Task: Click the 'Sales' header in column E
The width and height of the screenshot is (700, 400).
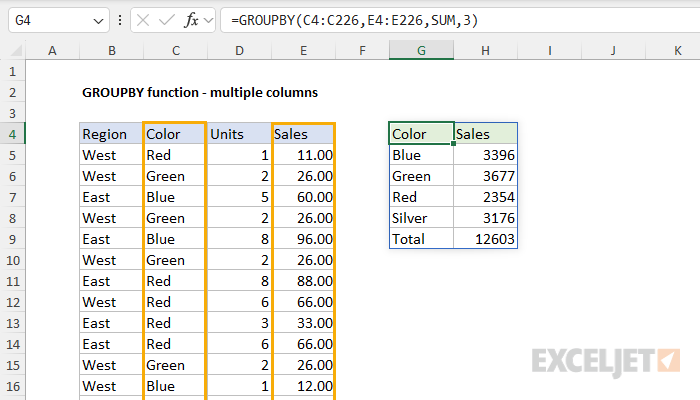Action: (303, 134)
